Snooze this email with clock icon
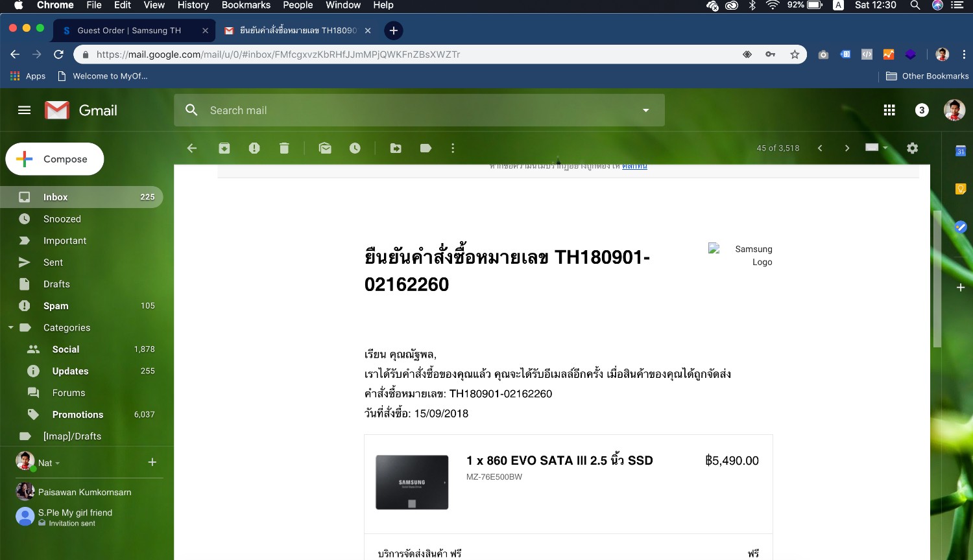 pos(355,148)
